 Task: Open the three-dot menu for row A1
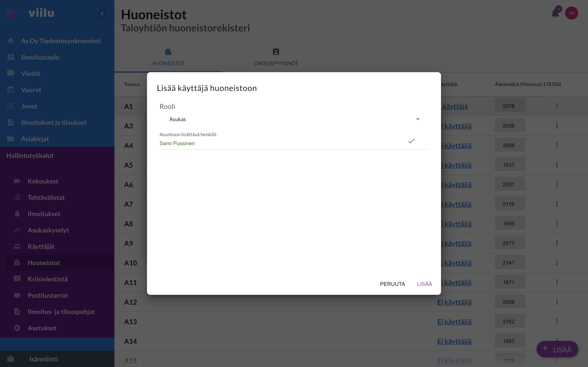[557, 106]
